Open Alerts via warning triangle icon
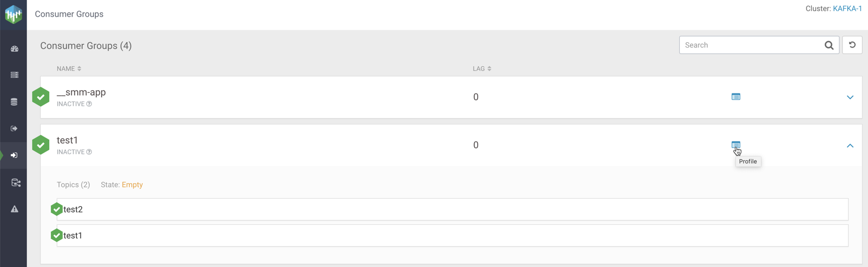 (x=14, y=209)
